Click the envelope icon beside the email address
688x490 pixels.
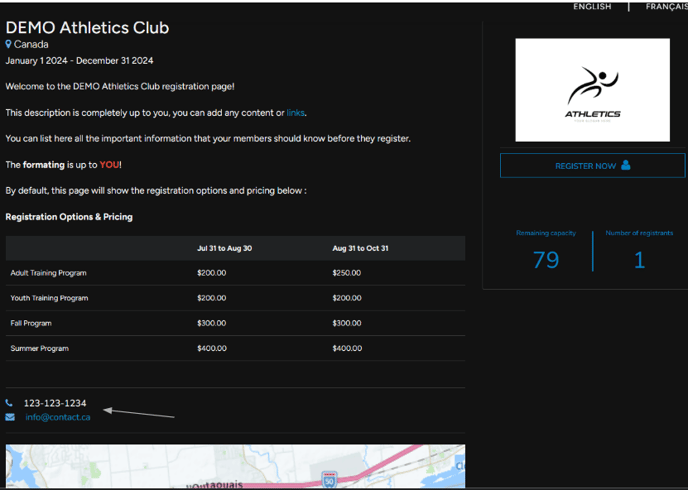coord(10,417)
